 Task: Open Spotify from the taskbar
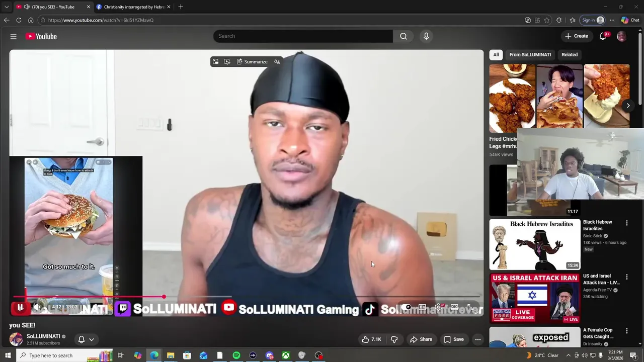point(236,355)
